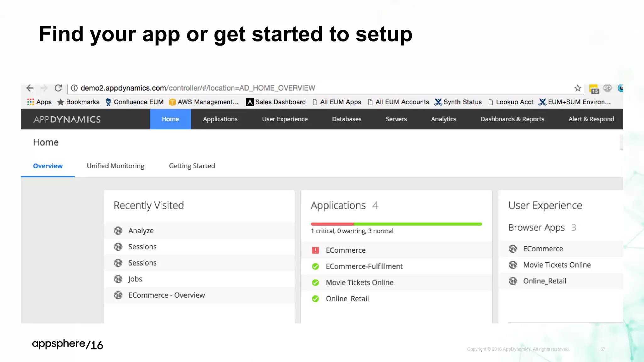Click the red critical icon beside ECommerce

point(315,250)
